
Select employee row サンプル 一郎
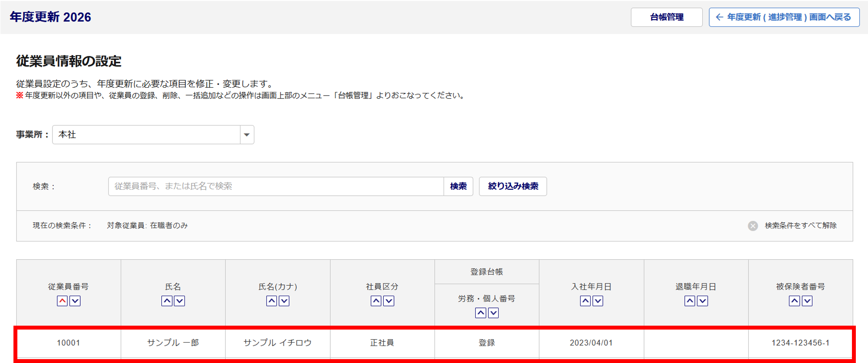[173, 343]
